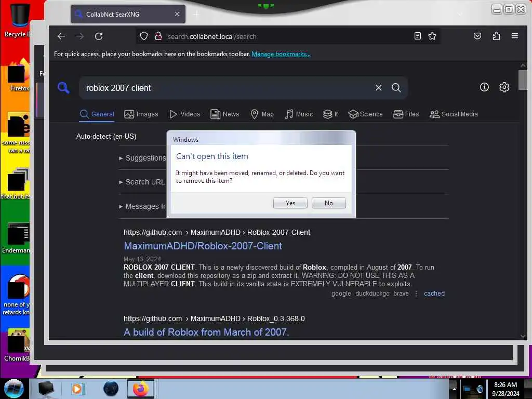Open the black computer taskbar icon
The height and width of the screenshot is (399, 532).
pyautogui.click(x=46, y=389)
